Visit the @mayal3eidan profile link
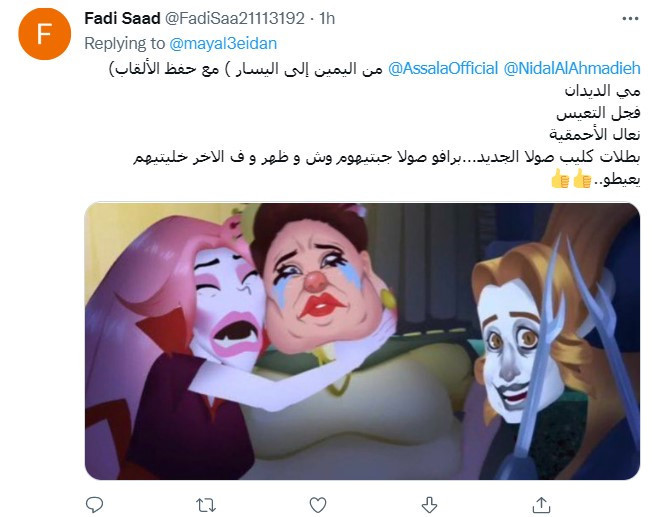Viewport: 653px width, 517px height. 223,43
